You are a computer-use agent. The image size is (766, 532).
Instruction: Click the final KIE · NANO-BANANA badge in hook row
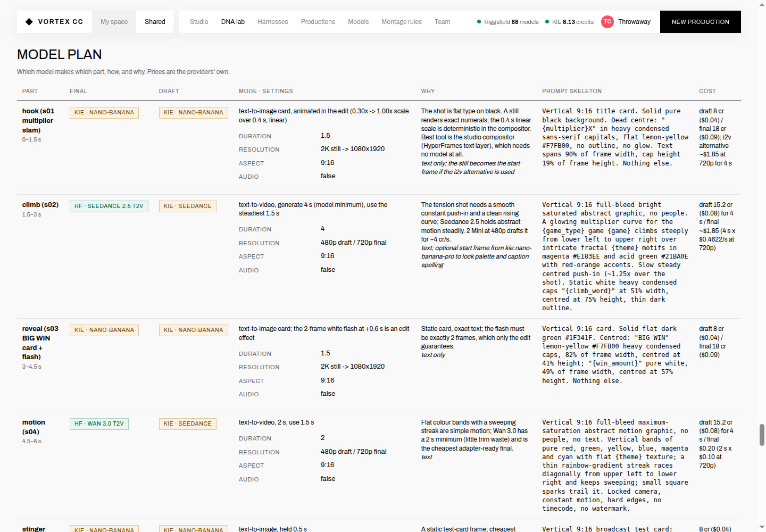(x=104, y=113)
